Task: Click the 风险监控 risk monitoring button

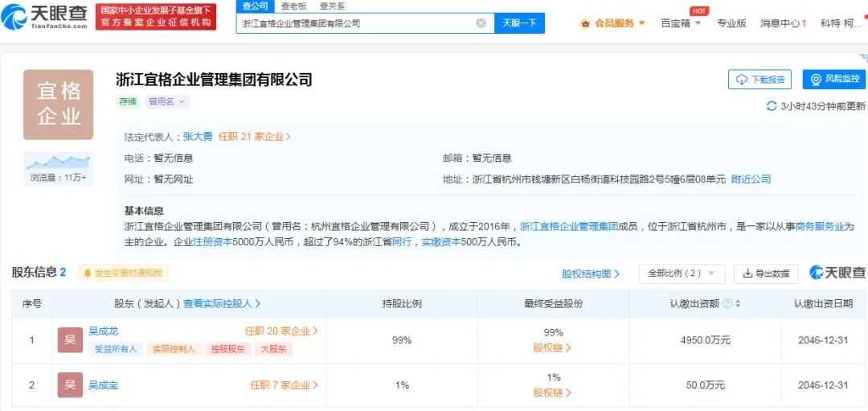Action: click(x=833, y=80)
